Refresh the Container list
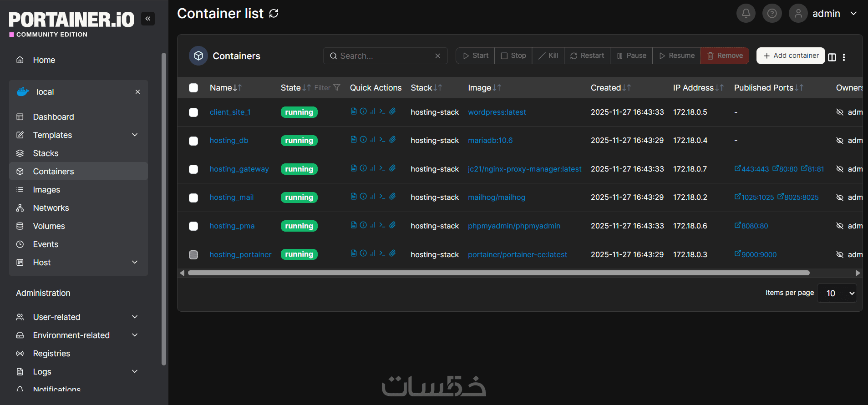Screen dimensions: 868x405 (274, 14)
